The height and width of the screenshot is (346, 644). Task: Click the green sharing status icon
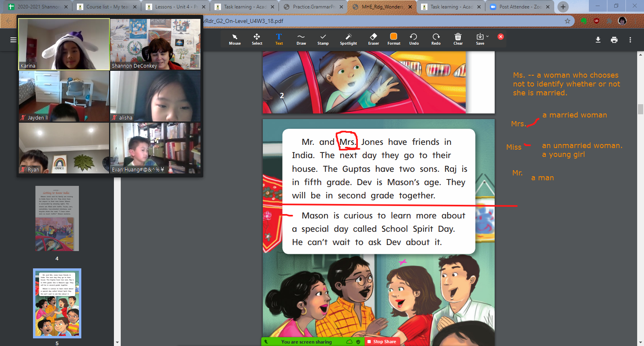(266, 342)
